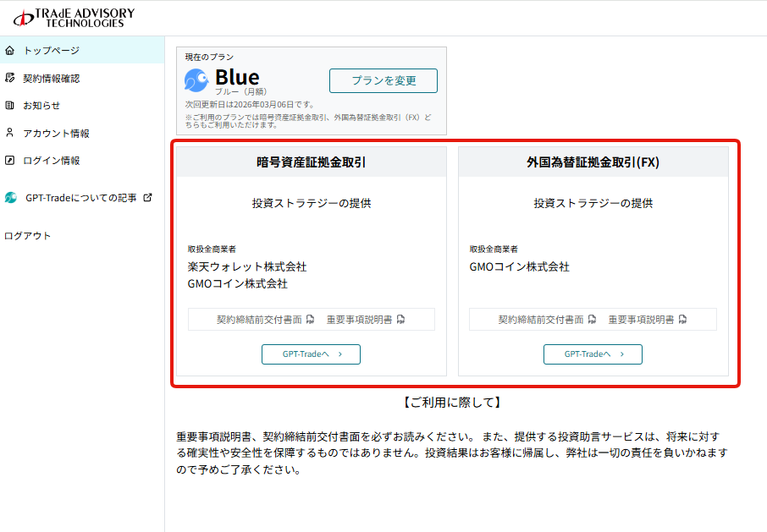Viewport: 767px width, 532px height.
Task: Select ログアウト in the sidebar
Action: click(28, 236)
